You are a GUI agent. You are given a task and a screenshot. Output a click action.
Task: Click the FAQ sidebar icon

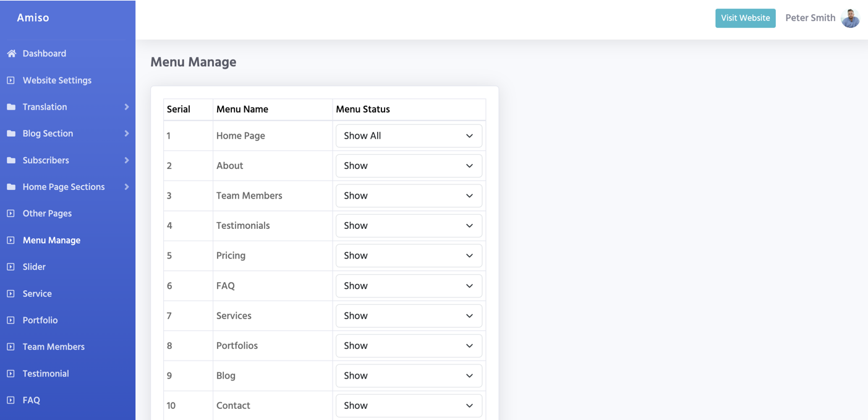tap(11, 400)
